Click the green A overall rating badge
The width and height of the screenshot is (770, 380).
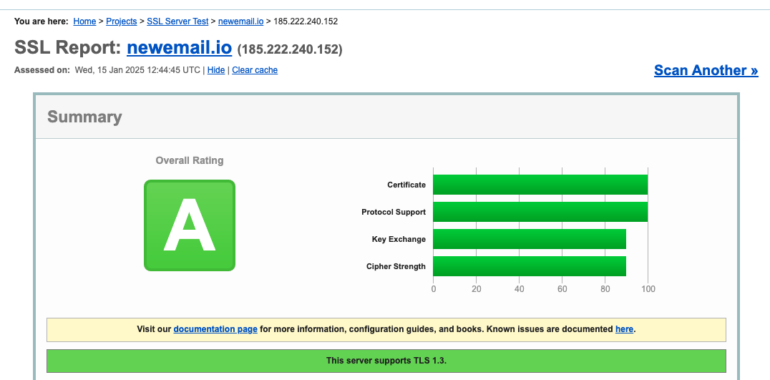click(190, 225)
